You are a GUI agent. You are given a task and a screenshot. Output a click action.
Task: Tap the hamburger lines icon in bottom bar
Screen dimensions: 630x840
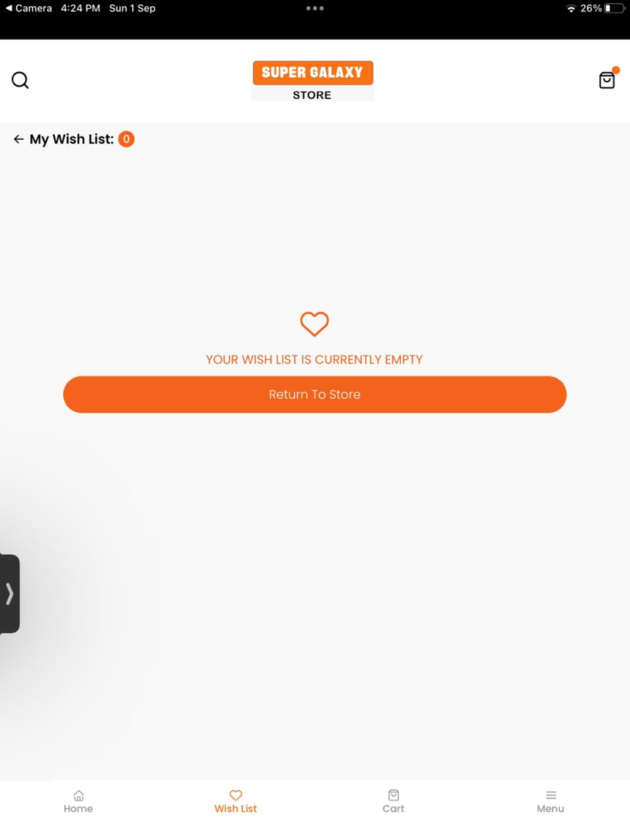click(551, 795)
